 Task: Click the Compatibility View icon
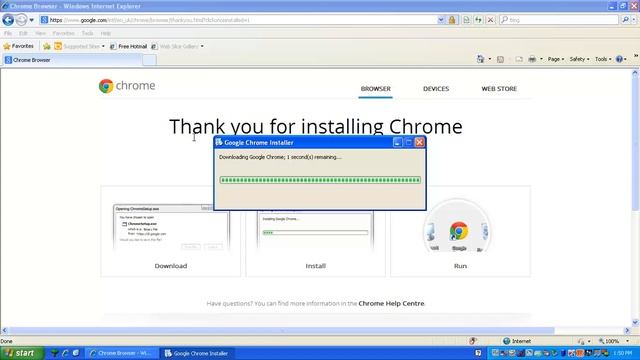(x=466, y=20)
